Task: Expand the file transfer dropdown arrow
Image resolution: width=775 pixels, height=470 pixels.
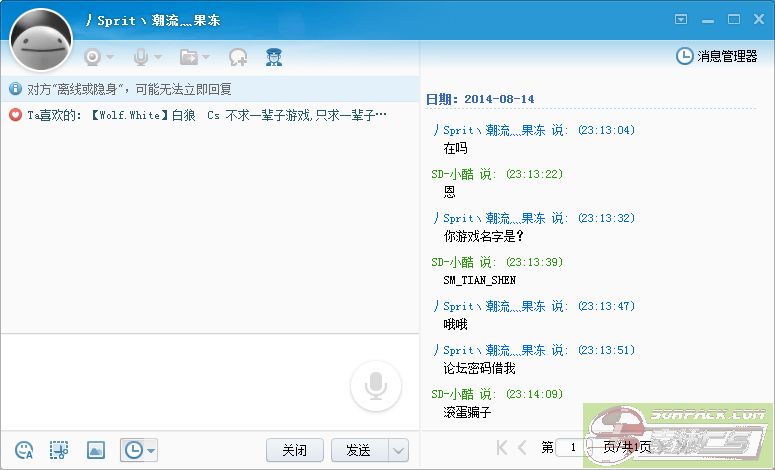Action: tap(206, 57)
